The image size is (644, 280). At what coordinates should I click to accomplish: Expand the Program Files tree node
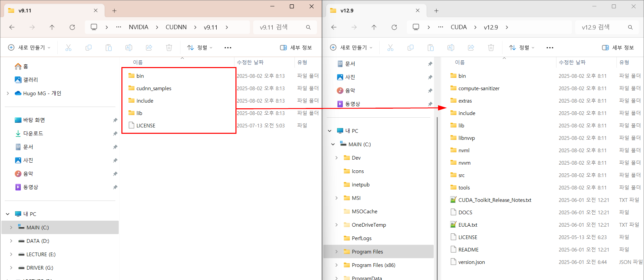pos(336,251)
